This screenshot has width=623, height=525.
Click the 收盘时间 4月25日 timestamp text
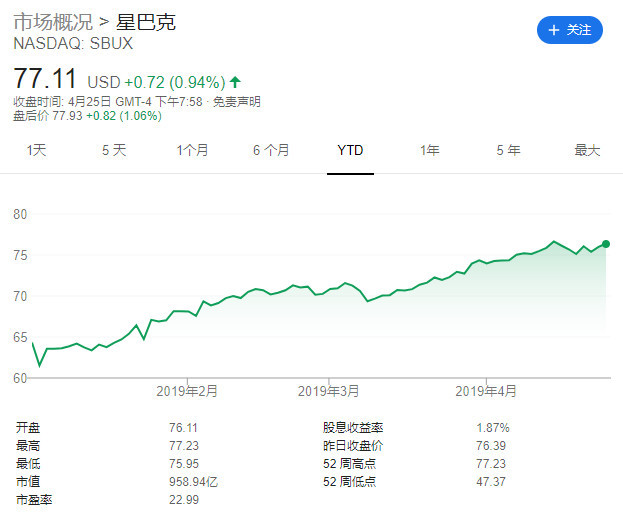point(108,102)
